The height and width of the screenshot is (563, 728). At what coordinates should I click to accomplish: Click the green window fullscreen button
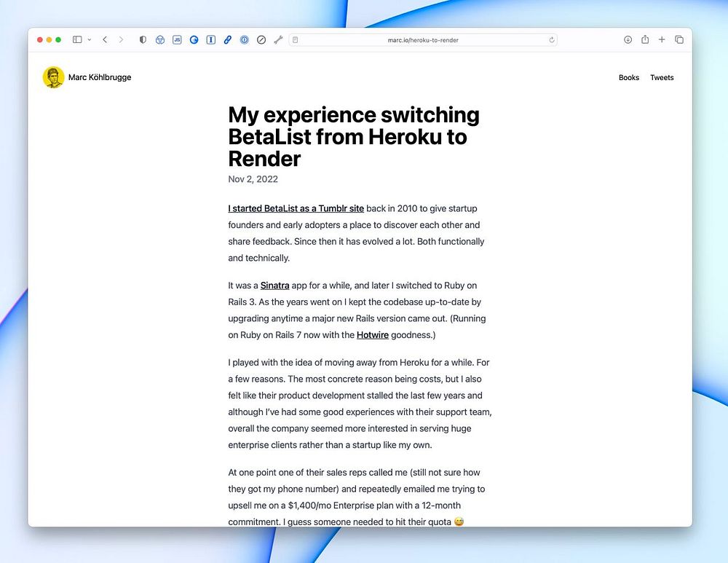(58, 40)
